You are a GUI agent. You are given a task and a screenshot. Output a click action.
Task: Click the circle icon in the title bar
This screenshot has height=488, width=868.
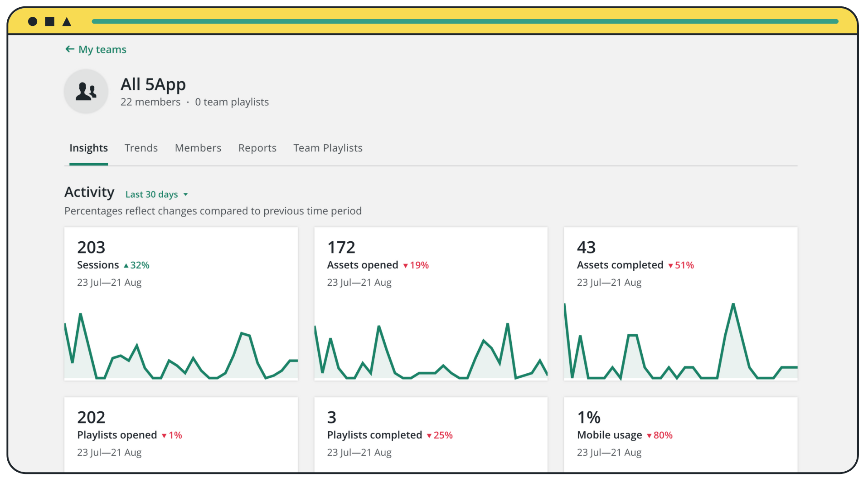tap(32, 21)
